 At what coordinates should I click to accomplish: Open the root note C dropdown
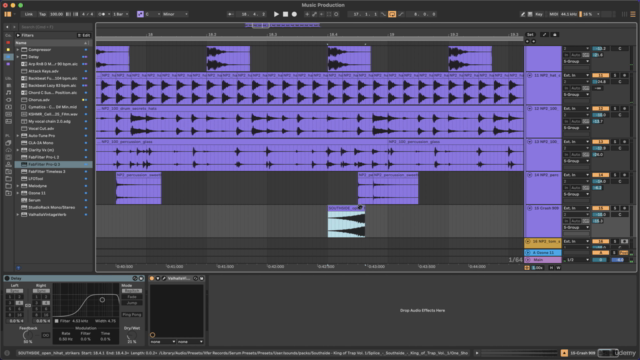pyautogui.click(x=153, y=14)
